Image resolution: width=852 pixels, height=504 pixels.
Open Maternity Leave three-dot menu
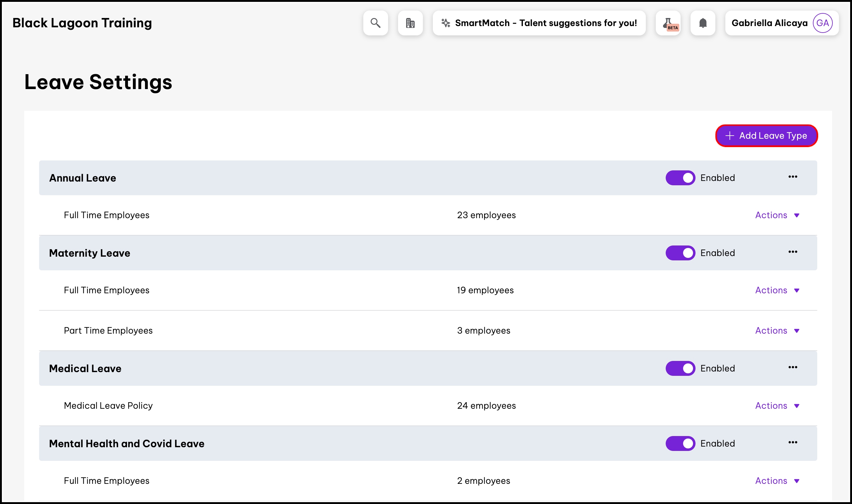pyautogui.click(x=793, y=252)
